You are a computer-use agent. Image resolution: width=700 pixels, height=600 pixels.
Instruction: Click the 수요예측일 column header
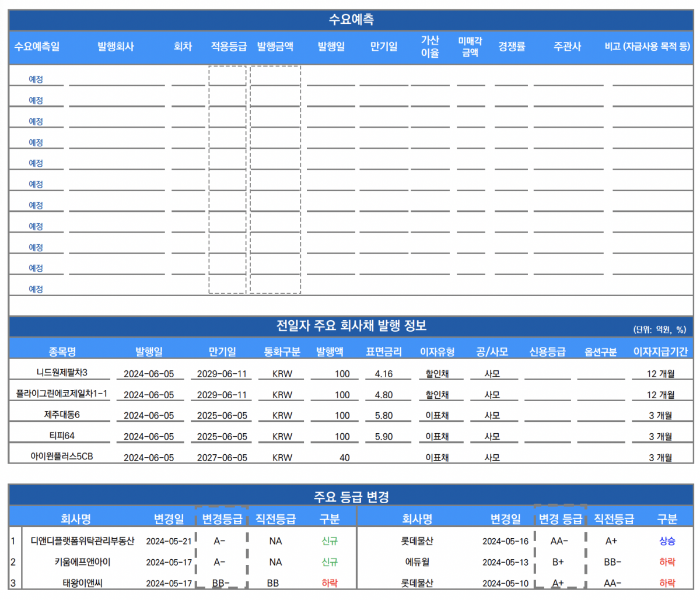37,47
